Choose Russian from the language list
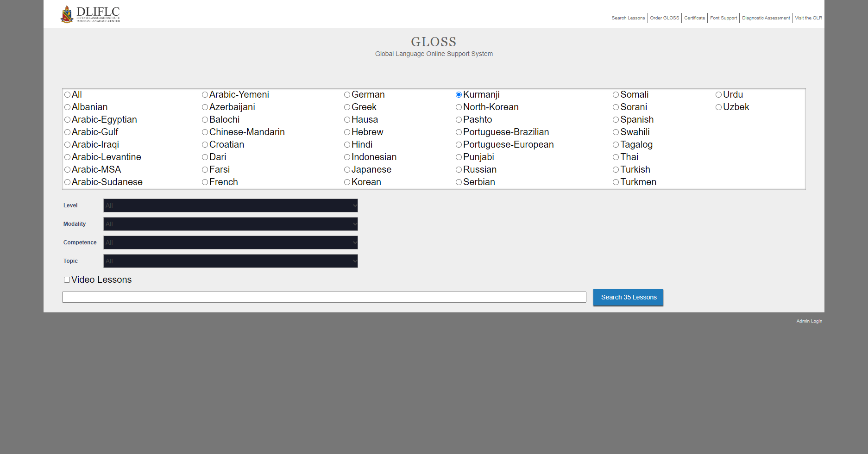The image size is (868, 454). [459, 169]
